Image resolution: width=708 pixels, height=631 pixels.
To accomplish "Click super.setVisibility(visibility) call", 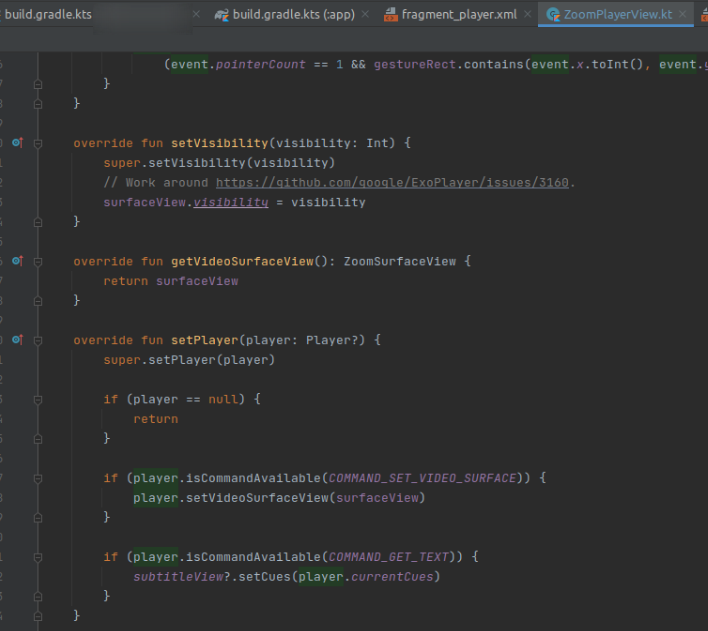I will click(x=219, y=163).
